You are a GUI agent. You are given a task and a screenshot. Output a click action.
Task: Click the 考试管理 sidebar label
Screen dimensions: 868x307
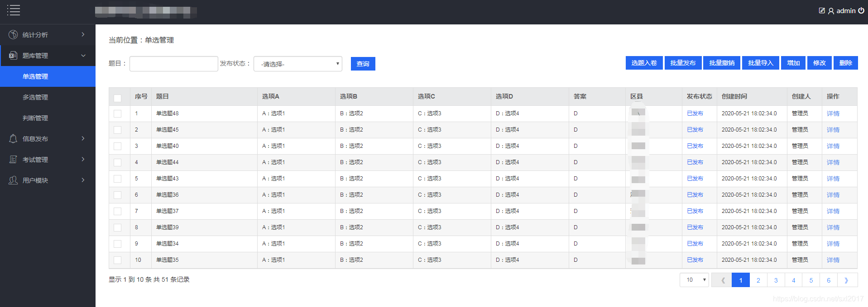click(35, 160)
